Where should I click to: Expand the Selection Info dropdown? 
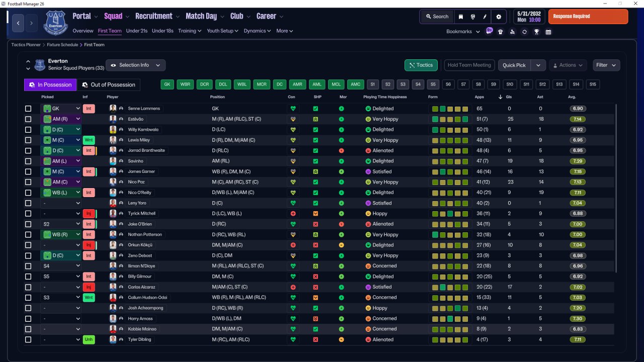135,65
